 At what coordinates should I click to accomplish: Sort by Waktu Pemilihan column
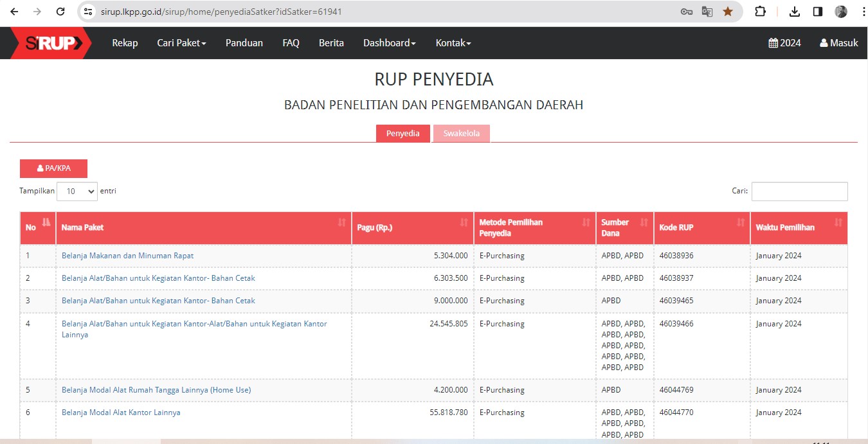pyautogui.click(x=838, y=222)
